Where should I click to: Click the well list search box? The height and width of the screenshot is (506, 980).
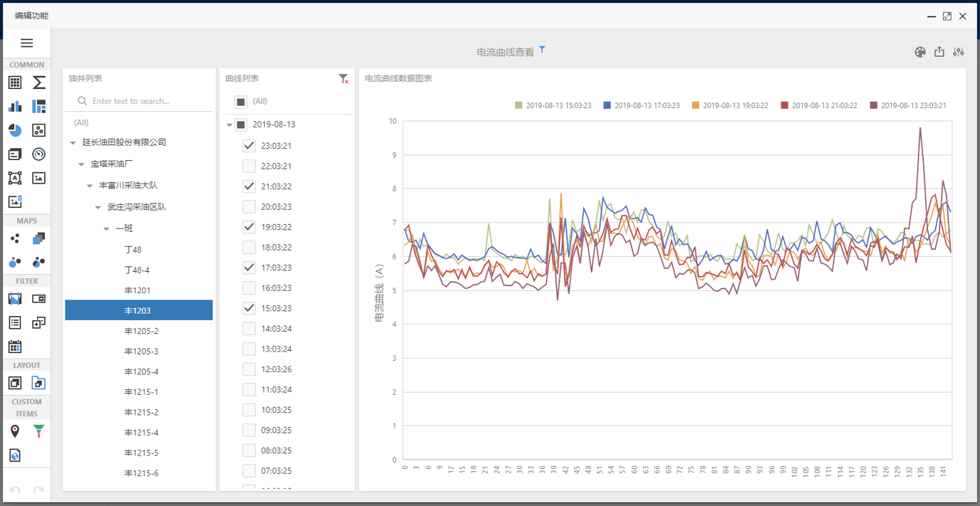point(139,101)
